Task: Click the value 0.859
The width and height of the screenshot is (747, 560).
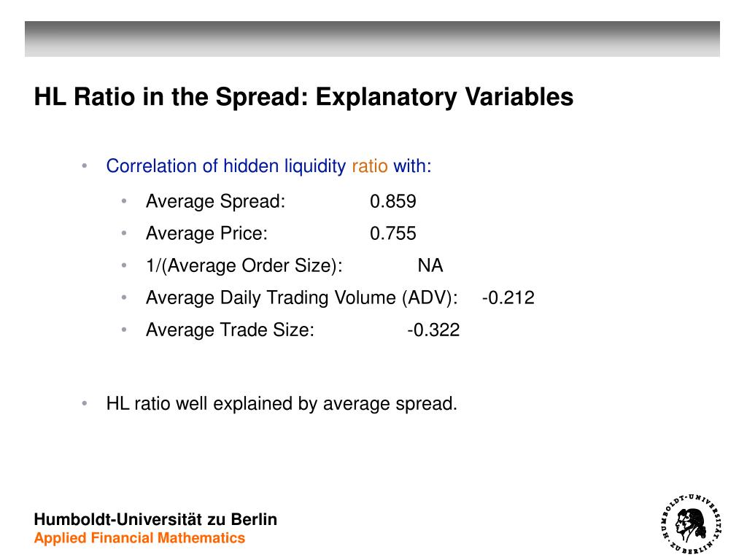Action: [x=393, y=201]
